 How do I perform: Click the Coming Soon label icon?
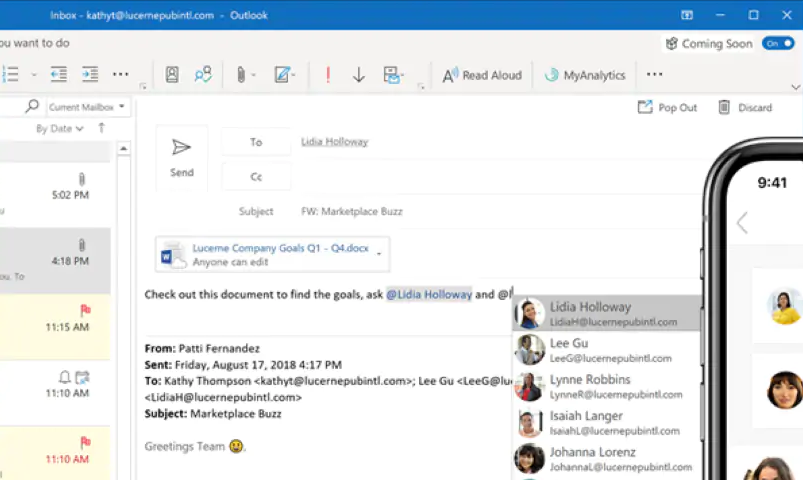click(671, 44)
